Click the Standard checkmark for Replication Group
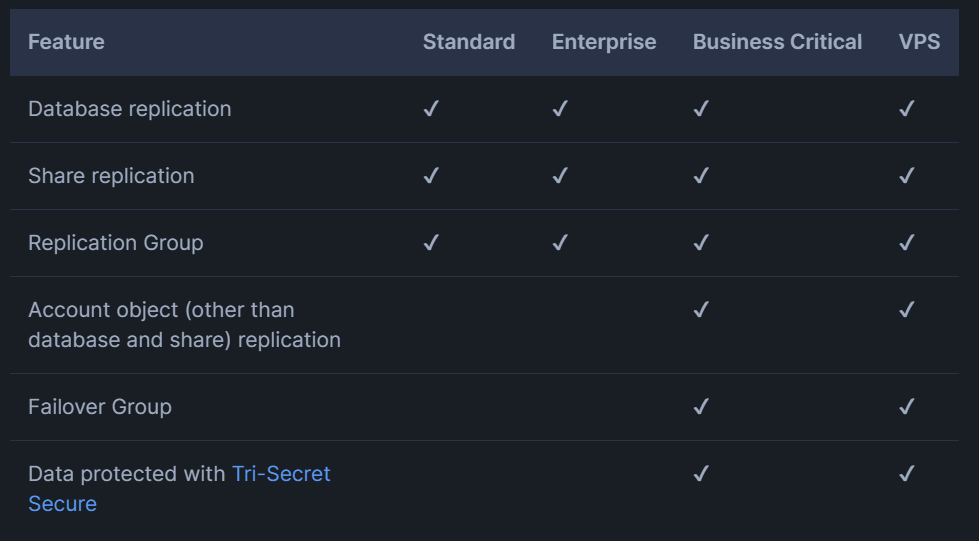 (431, 242)
